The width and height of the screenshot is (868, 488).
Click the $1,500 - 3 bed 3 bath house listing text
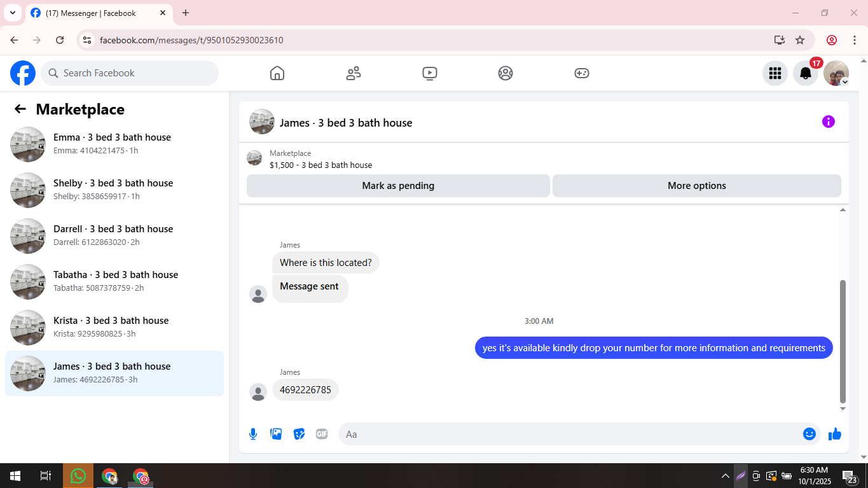(321, 165)
